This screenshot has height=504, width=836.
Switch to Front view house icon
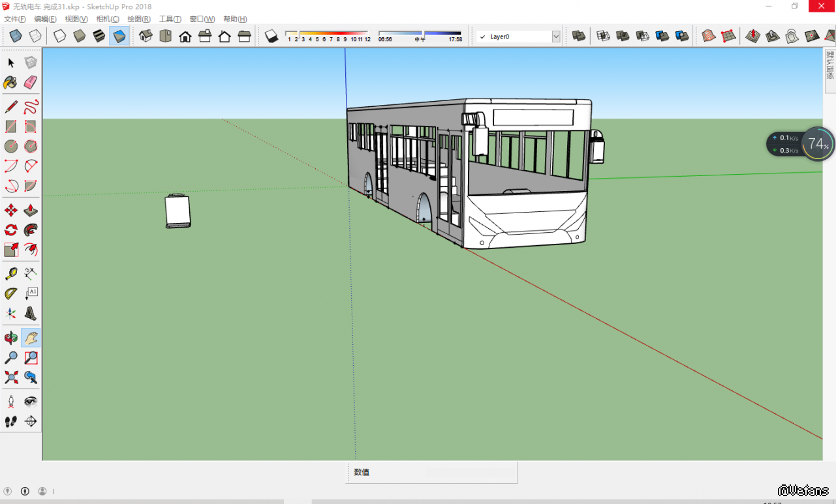point(185,36)
